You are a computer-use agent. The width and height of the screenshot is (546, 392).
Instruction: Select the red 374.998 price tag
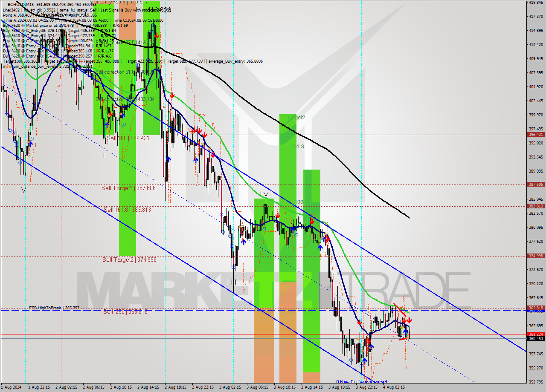click(x=536, y=256)
